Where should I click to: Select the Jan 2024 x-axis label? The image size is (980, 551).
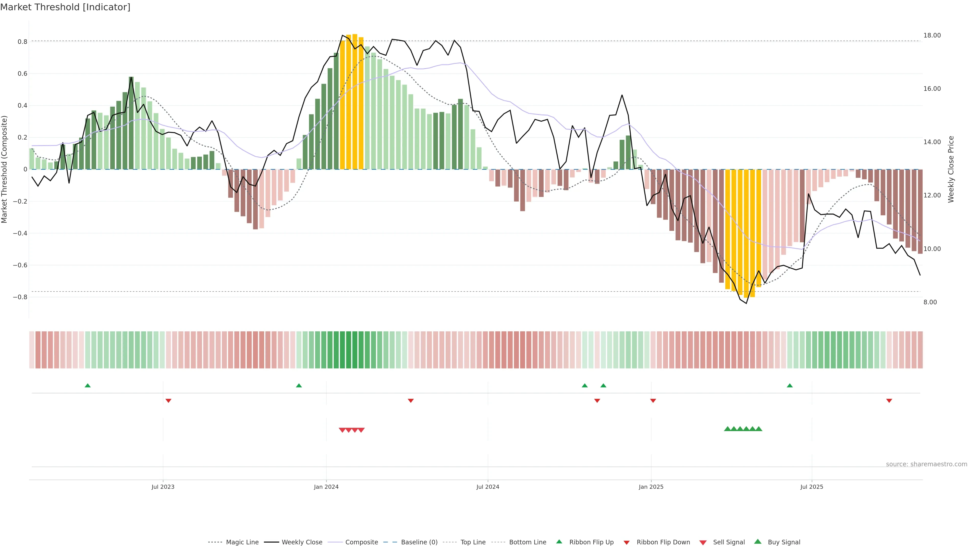pos(326,487)
